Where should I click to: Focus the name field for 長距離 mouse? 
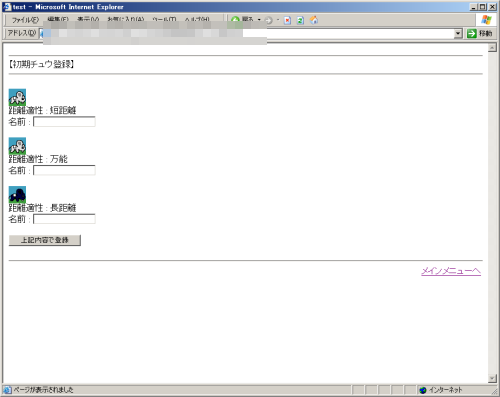(x=64, y=219)
